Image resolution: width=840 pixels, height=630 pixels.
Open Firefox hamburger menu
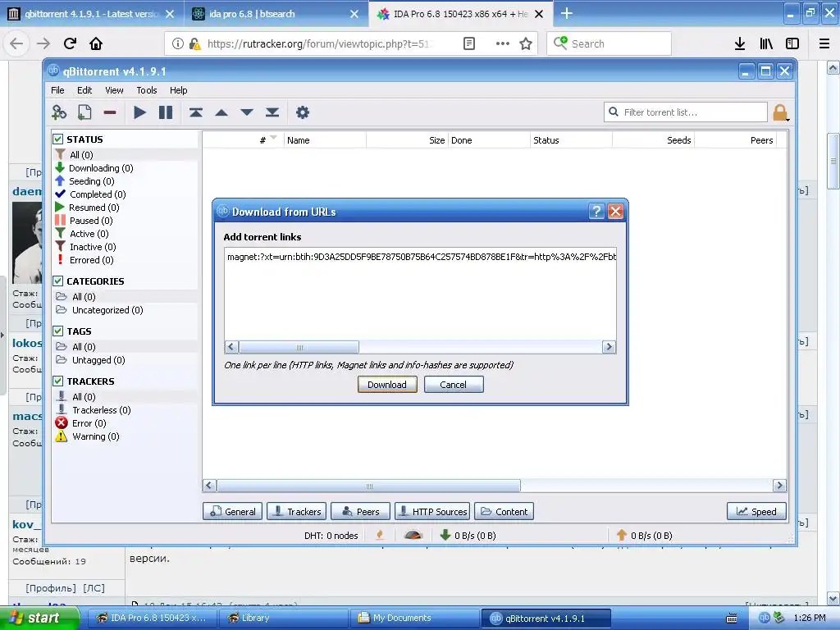pyautogui.click(x=824, y=43)
